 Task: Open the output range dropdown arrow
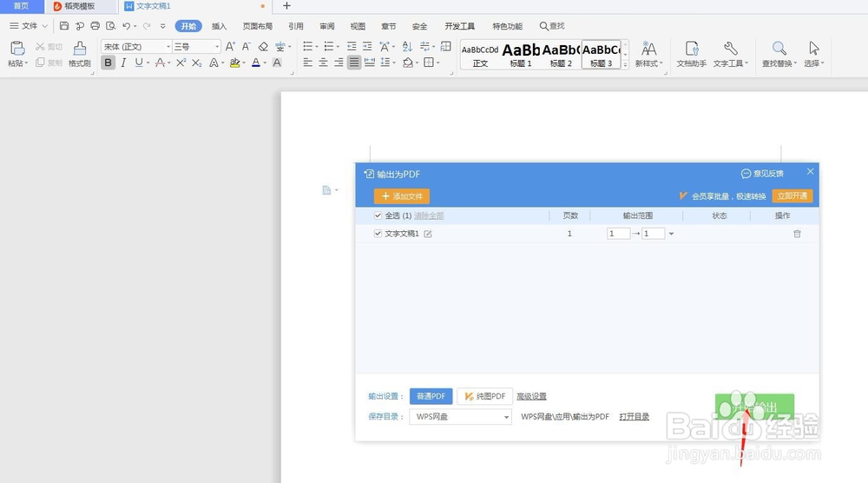click(671, 234)
